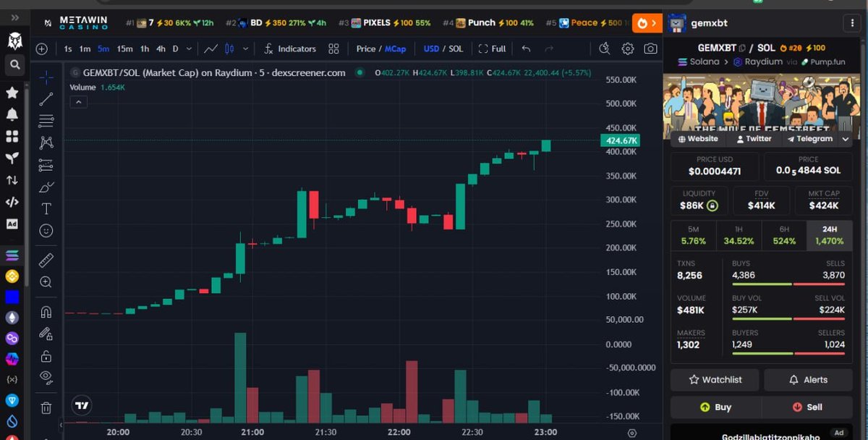868x440 pixels.
Task: Open sidebar Alerts bell icon
Action: 12,114
